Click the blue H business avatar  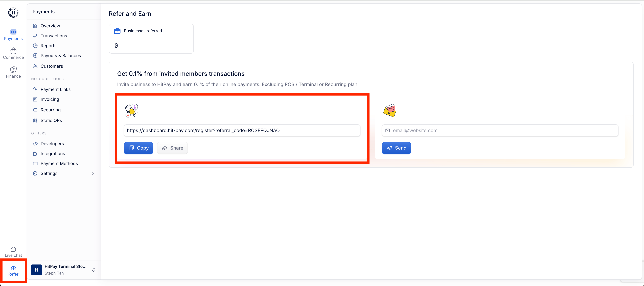tap(36, 270)
